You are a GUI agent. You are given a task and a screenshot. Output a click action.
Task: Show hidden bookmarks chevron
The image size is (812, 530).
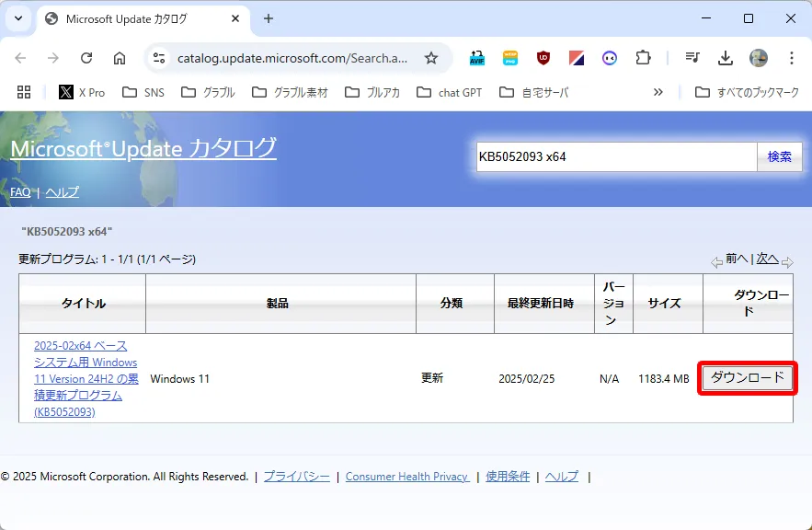tap(658, 92)
